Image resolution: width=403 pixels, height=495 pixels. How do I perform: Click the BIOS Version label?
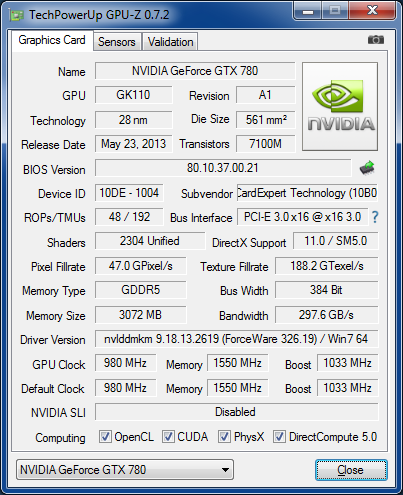(x=54, y=170)
